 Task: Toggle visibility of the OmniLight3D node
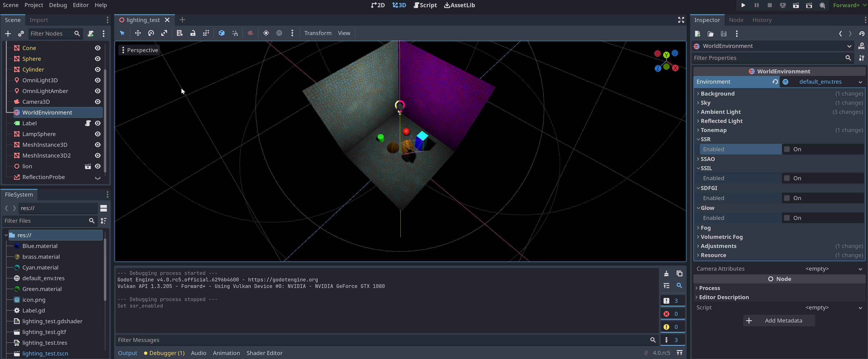click(x=97, y=80)
